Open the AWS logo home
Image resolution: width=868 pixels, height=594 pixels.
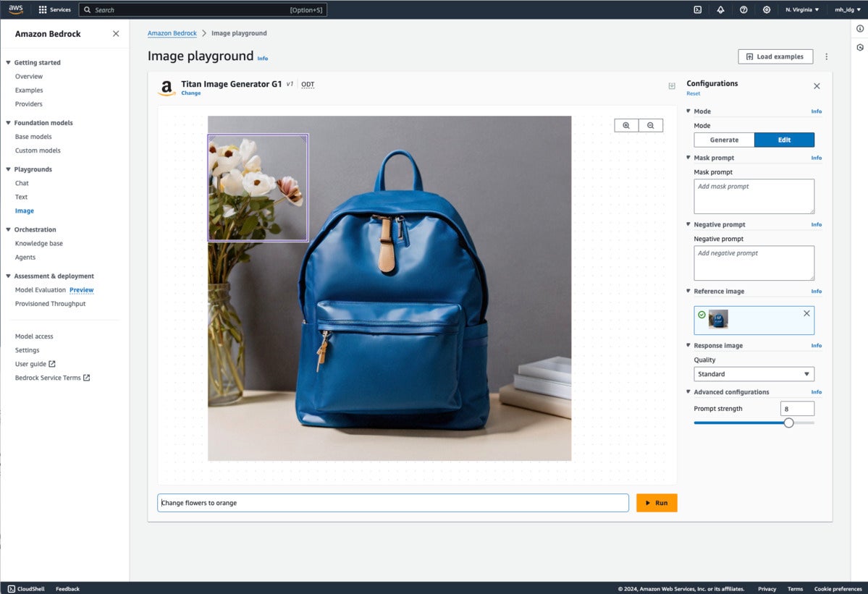point(15,9)
